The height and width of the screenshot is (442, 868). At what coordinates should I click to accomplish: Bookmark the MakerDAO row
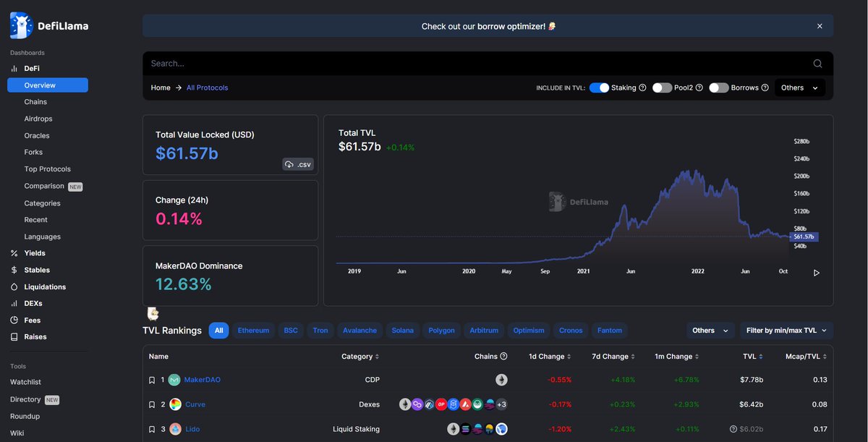pos(152,380)
